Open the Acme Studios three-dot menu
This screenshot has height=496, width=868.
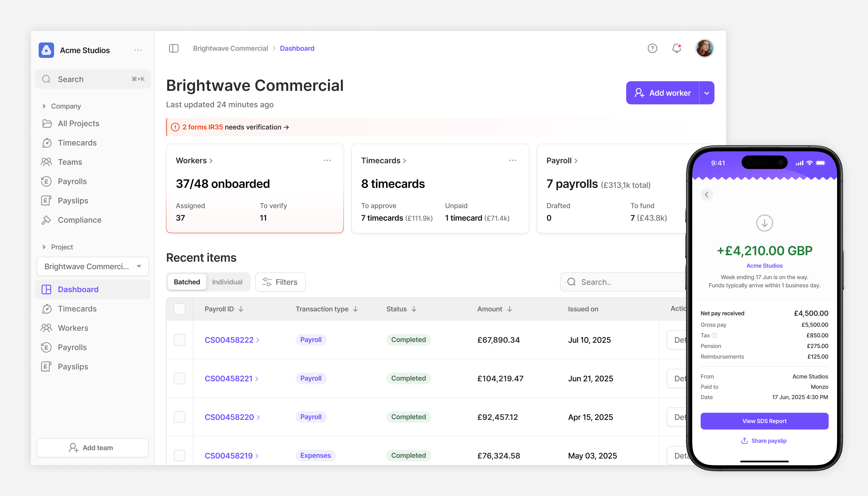(138, 50)
